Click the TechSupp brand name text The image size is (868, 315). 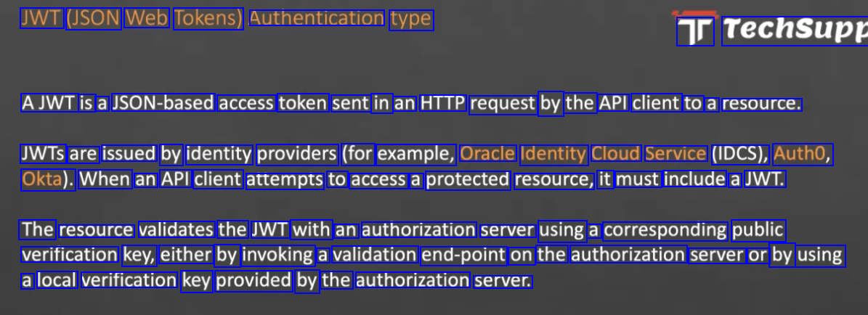(795, 30)
